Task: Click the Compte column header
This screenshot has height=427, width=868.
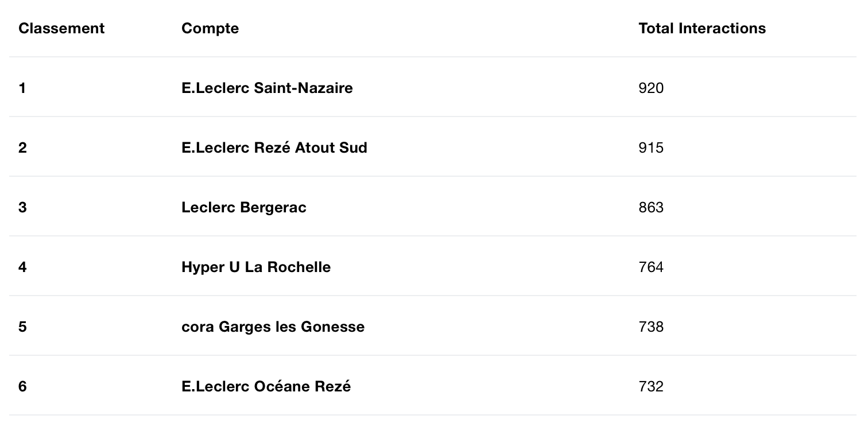Action: point(210,28)
